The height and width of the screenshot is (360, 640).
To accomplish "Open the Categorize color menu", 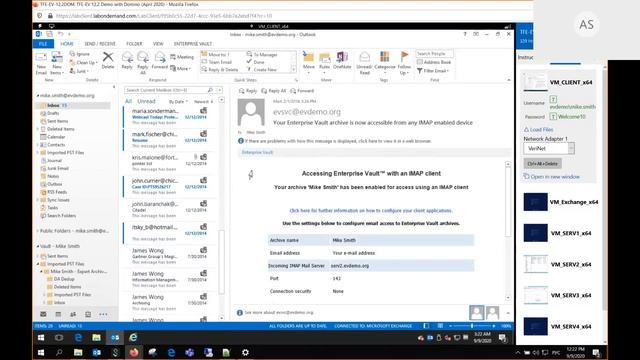I will click(x=384, y=63).
